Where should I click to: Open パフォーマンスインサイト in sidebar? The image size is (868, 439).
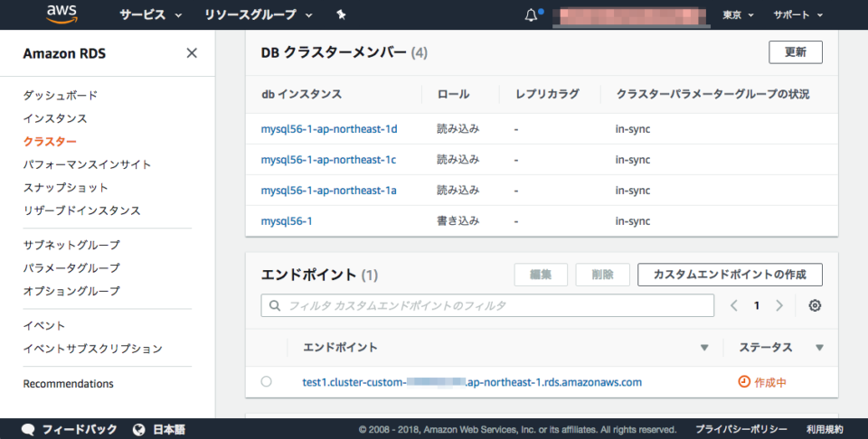(87, 164)
